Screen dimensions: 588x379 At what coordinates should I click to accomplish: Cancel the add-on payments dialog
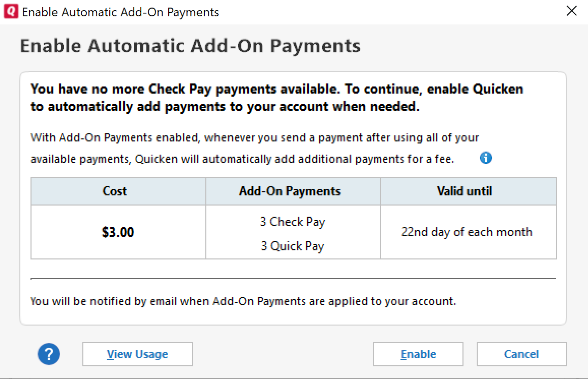pyautogui.click(x=521, y=354)
